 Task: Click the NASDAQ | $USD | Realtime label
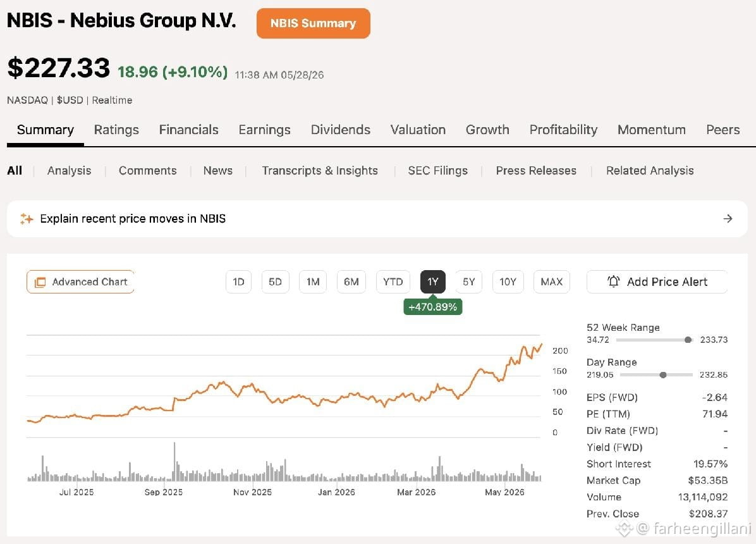(x=70, y=101)
